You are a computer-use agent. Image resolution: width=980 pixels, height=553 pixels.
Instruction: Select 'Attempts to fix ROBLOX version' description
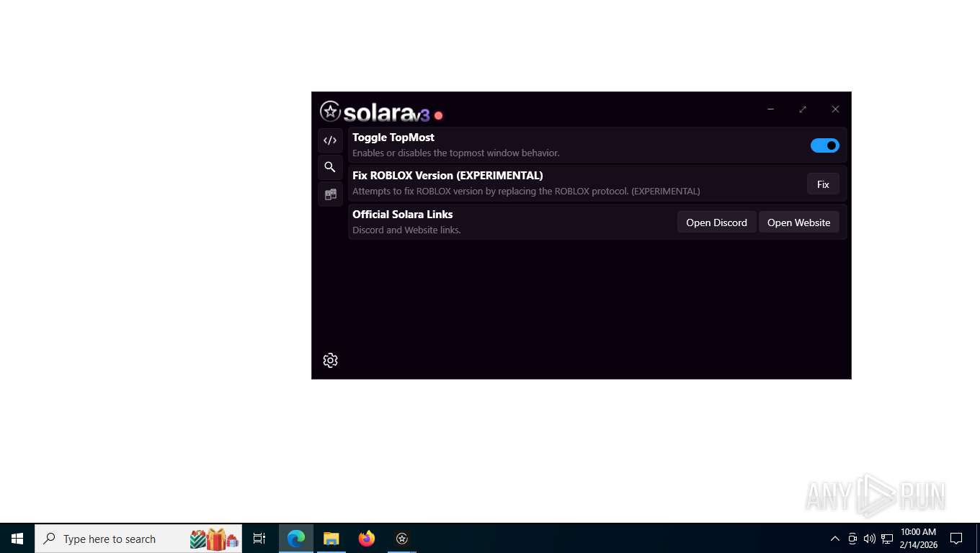pos(526,192)
